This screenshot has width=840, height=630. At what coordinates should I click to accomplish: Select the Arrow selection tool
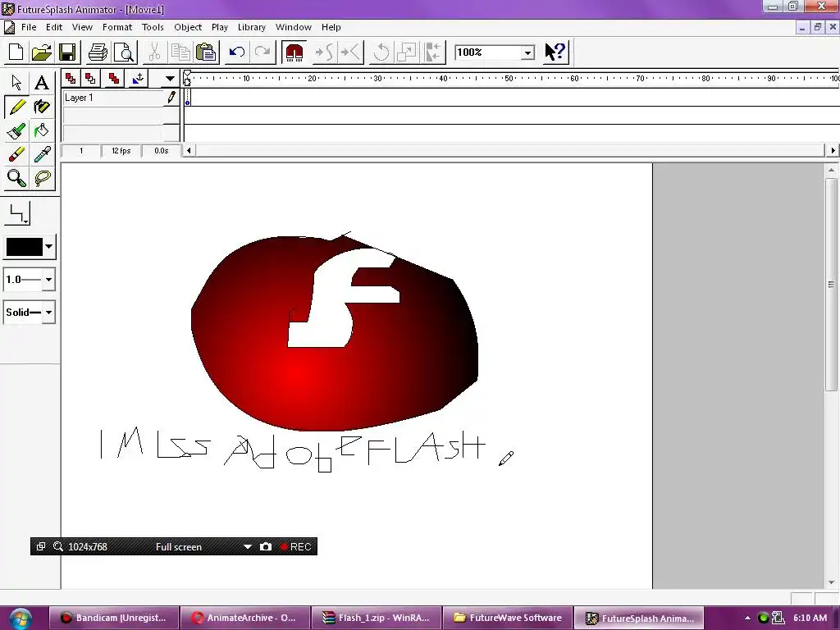[x=16, y=83]
